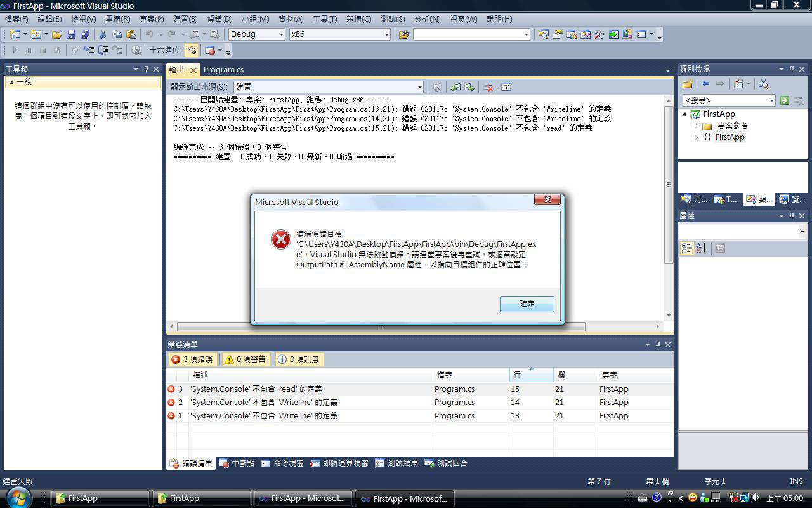Expand the 專案參考 node in Class View
Viewport: 812px width, 508px height.
pos(697,126)
